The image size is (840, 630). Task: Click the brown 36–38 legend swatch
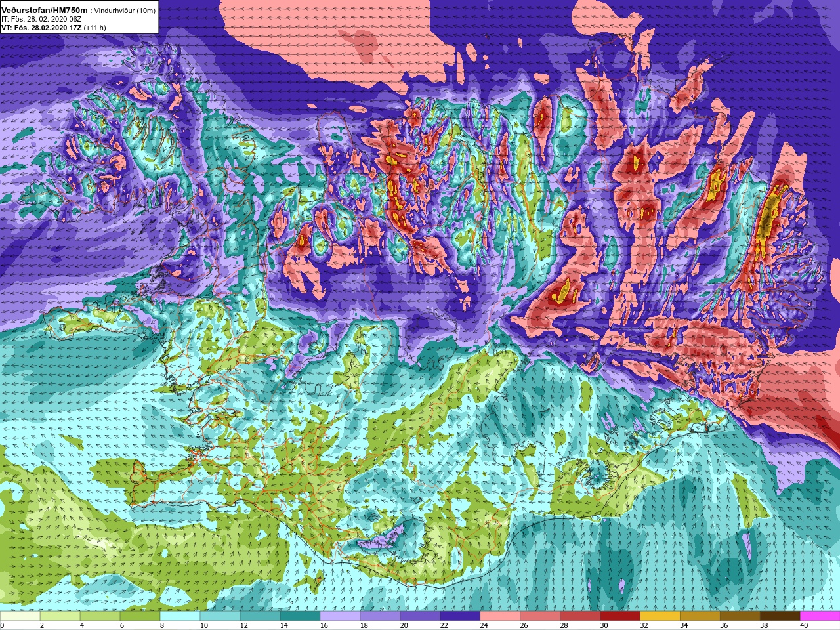coord(740,617)
